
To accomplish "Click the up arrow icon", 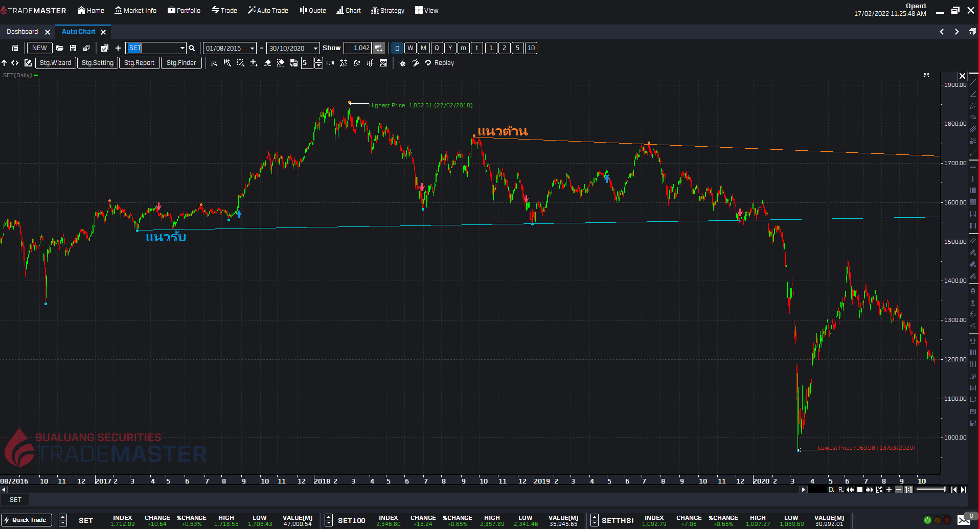I will 4,63.
